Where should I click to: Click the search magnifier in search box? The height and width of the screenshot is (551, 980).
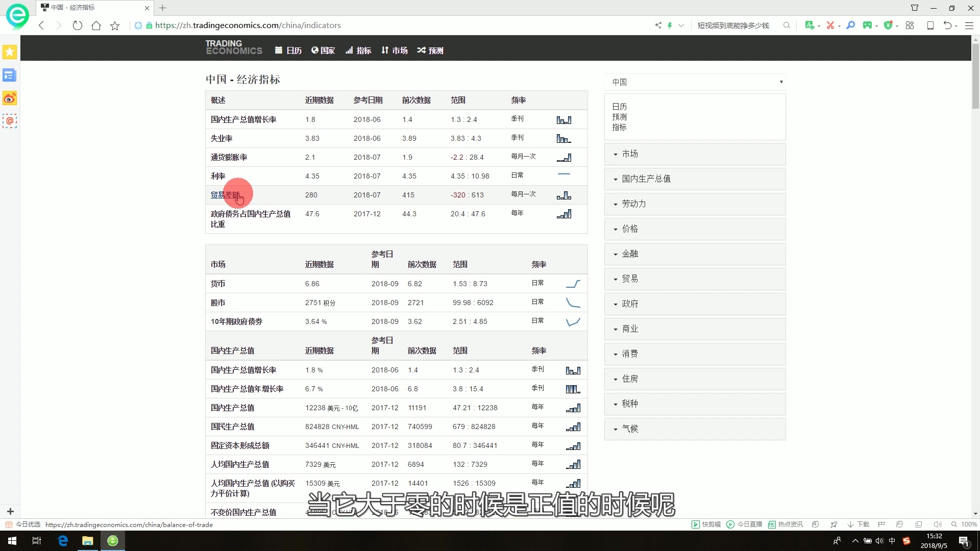click(x=787, y=26)
